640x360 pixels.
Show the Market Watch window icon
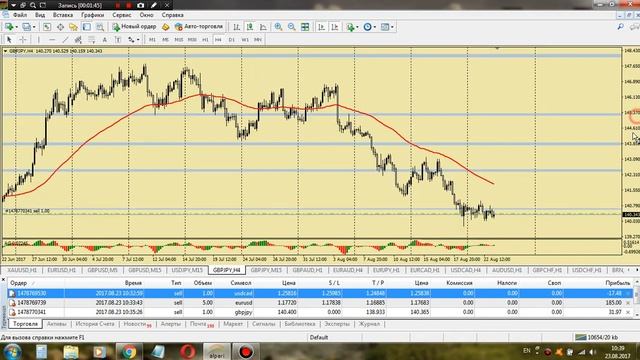[47, 27]
